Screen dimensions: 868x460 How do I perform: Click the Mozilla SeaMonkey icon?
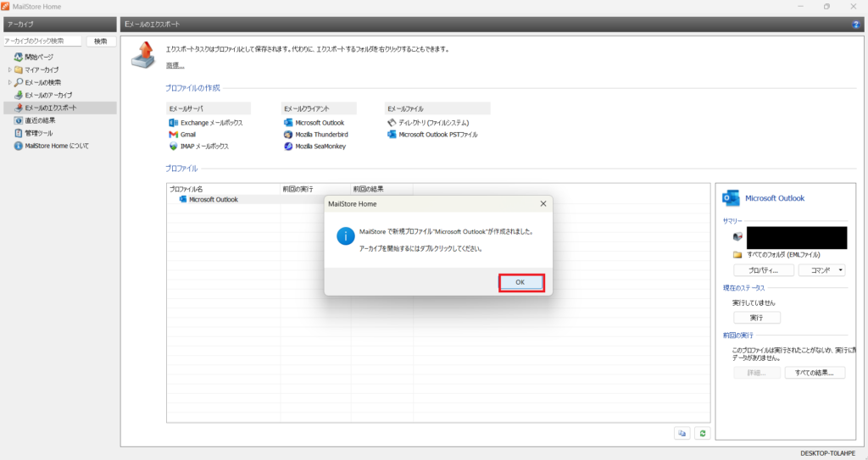point(288,147)
